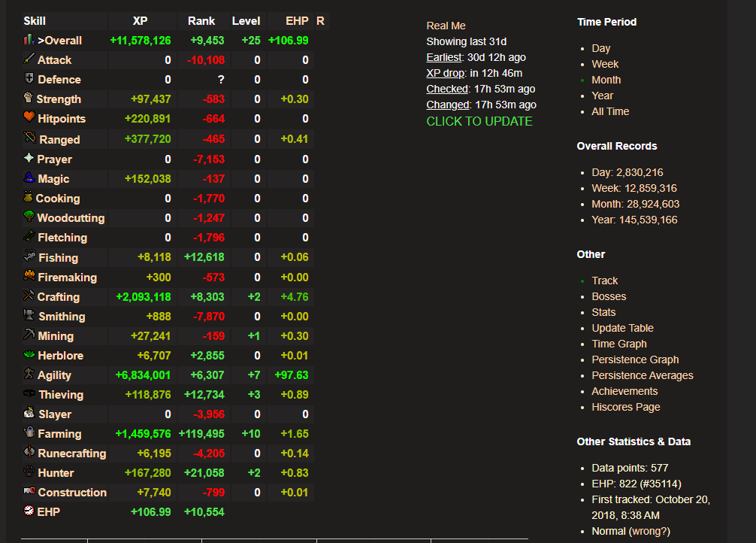756x543 pixels.
Task: Click the Hitpoints heart icon
Action: [29, 117]
